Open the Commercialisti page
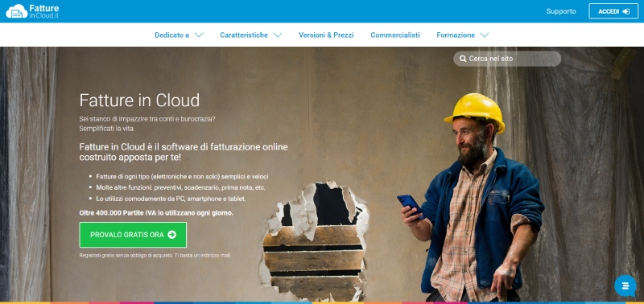The image size is (644, 304). click(395, 35)
